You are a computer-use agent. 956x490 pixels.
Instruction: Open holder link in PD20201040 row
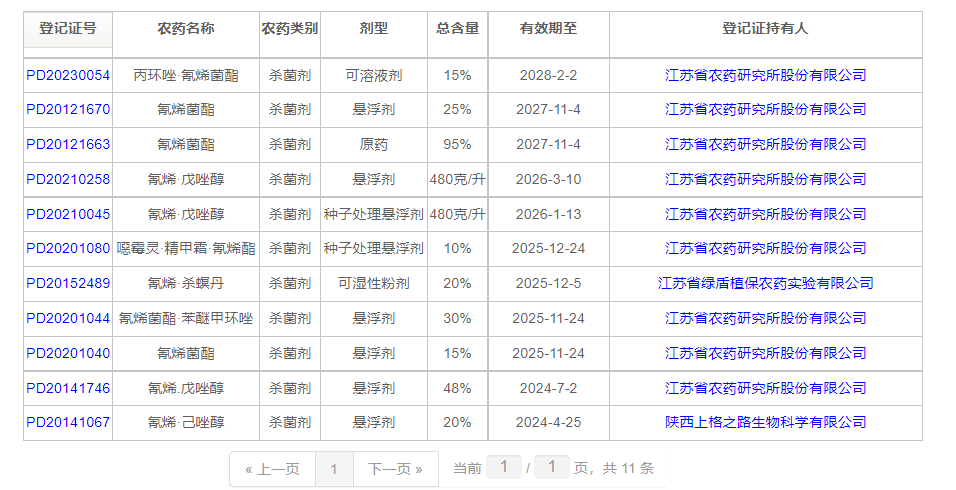[x=766, y=353]
